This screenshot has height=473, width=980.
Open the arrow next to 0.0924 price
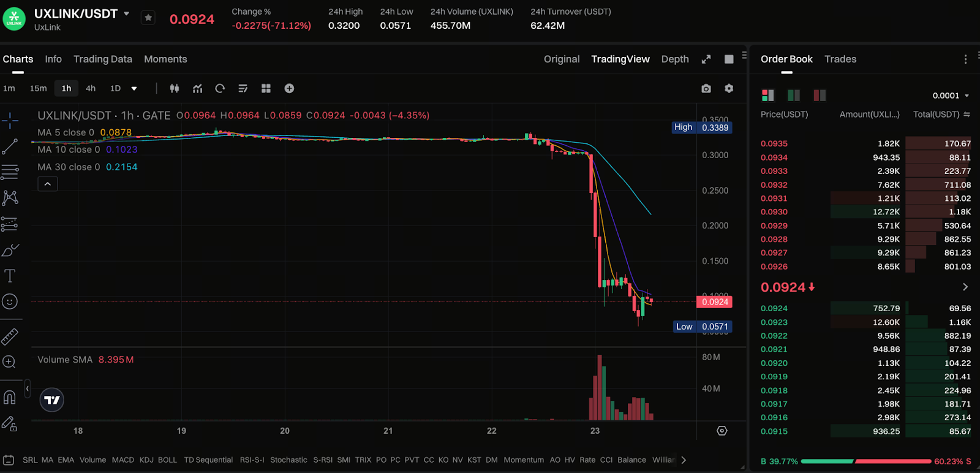tap(965, 287)
